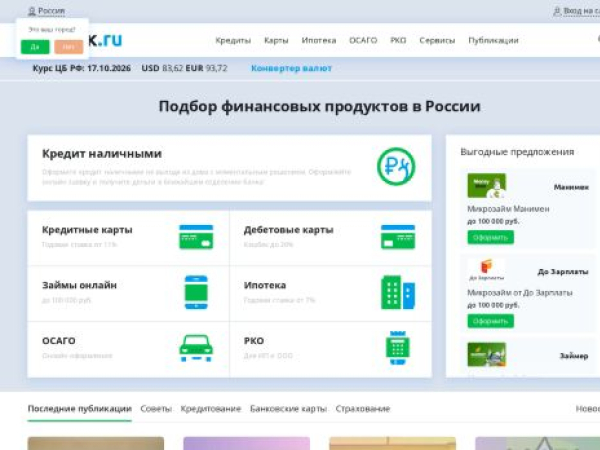
Task: Click the Дебетовые карты card icon
Action: (398, 237)
